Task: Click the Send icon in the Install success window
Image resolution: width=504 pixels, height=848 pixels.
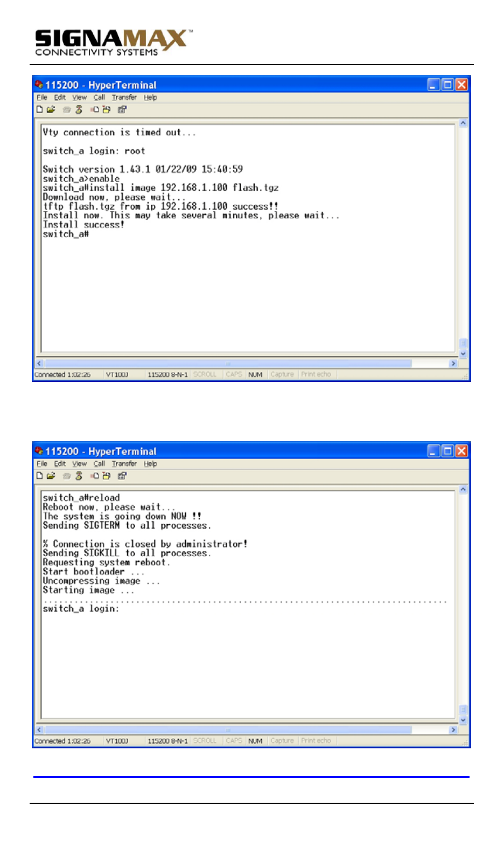Action: coord(95,109)
